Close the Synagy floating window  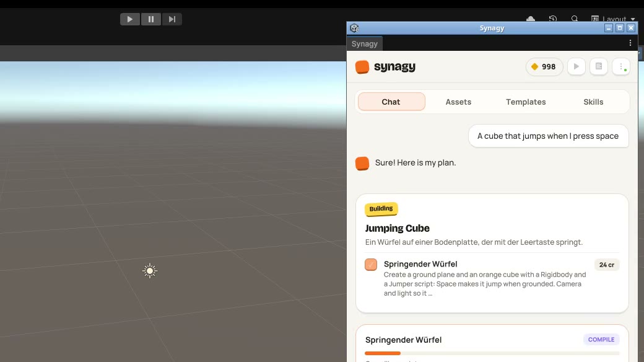click(x=631, y=28)
